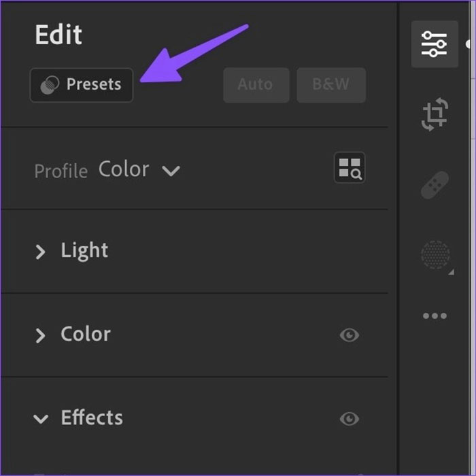Click the Effects section label
This screenshot has height=476, width=476.
pyautogui.click(x=92, y=418)
